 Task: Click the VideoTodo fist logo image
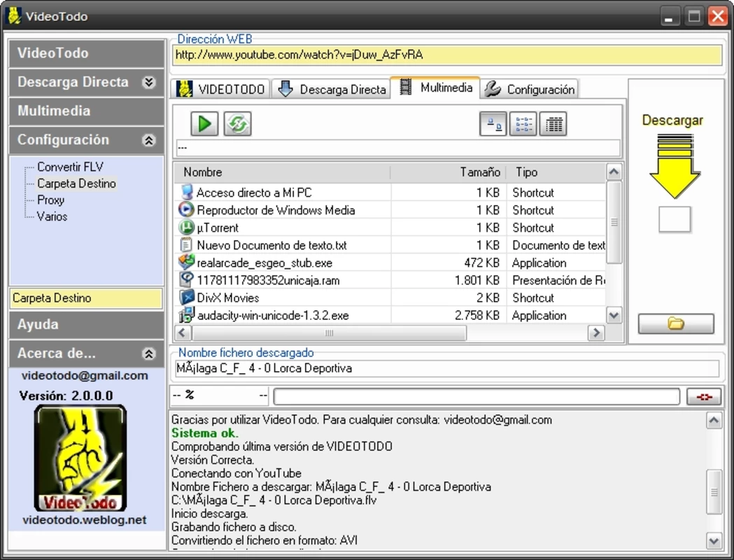click(x=80, y=458)
